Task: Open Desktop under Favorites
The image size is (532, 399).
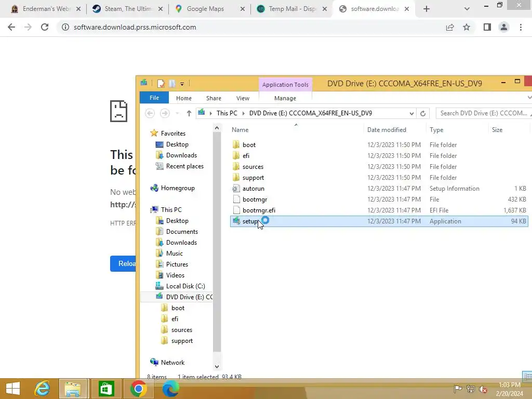Action: pyautogui.click(x=177, y=144)
